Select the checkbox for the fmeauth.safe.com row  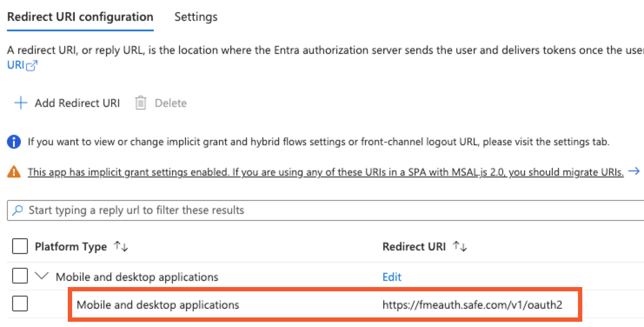[x=19, y=304]
